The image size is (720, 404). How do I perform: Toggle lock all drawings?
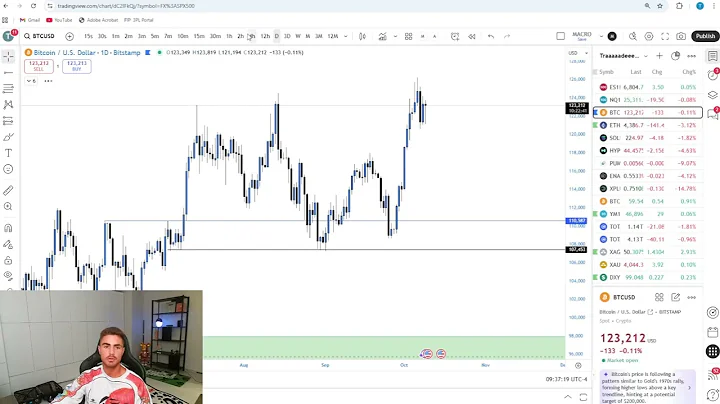[8, 260]
